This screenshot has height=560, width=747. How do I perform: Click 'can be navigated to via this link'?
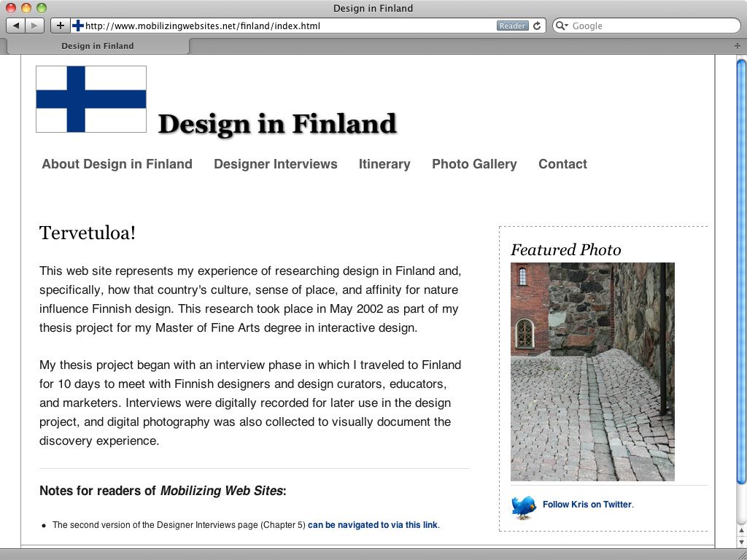coord(373,525)
